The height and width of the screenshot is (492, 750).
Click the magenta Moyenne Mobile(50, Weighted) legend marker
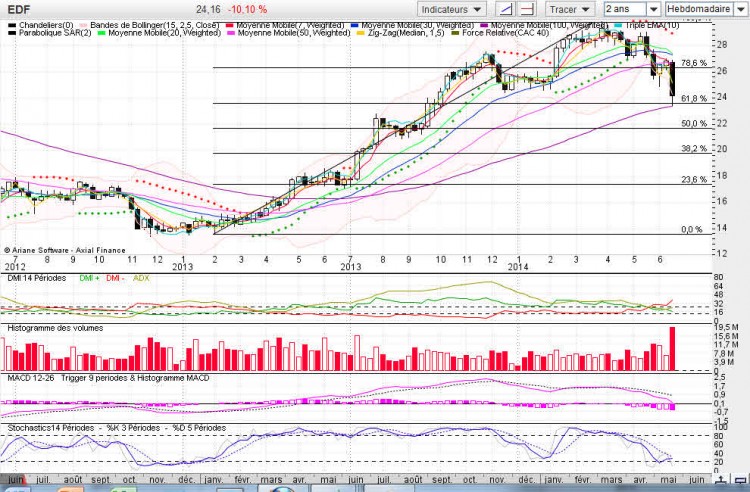tap(231, 33)
